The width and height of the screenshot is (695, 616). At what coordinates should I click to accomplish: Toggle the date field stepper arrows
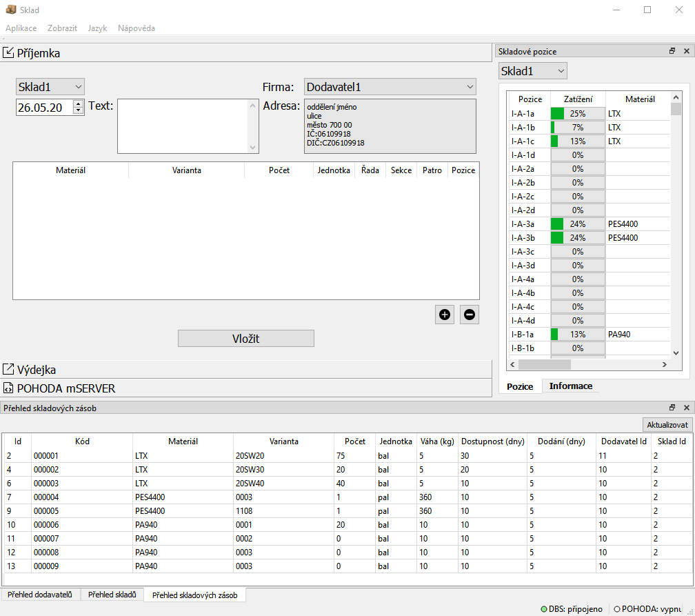coord(79,108)
